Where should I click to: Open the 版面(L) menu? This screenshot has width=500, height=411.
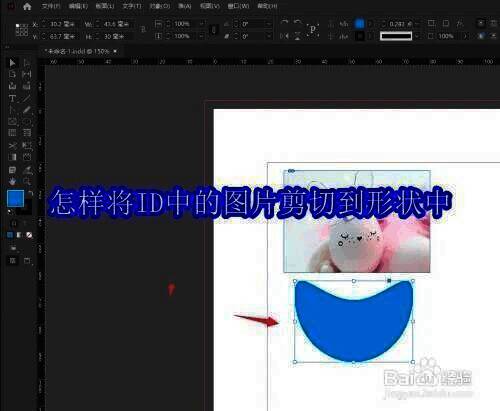click(x=105, y=6)
